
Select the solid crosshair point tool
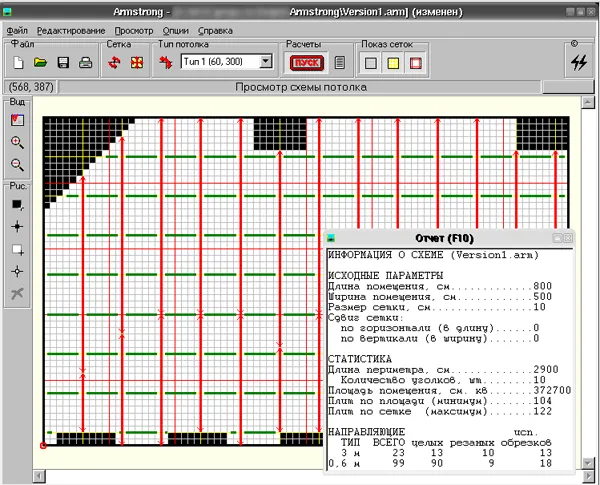click(17, 227)
